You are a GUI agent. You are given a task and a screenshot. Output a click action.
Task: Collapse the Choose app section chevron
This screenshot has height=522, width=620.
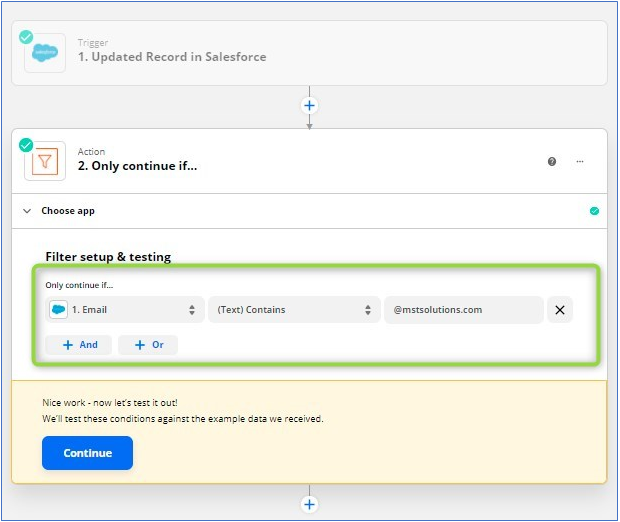27,211
